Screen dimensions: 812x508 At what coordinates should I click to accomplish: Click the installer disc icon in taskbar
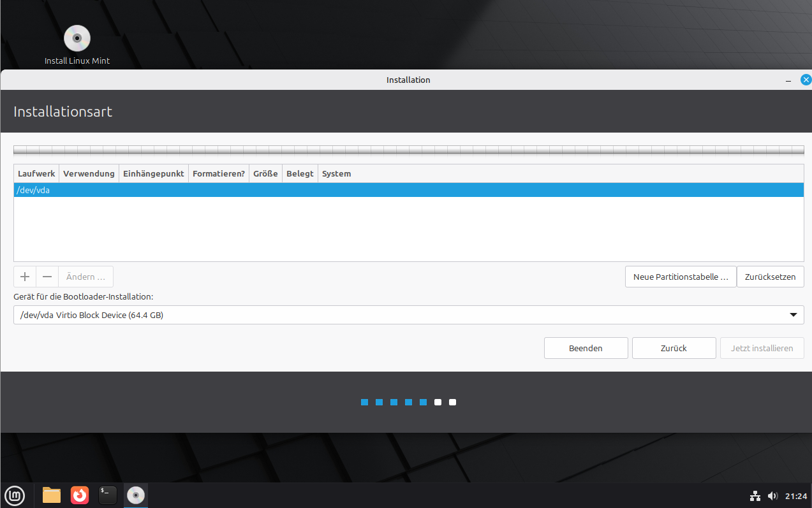click(x=135, y=495)
